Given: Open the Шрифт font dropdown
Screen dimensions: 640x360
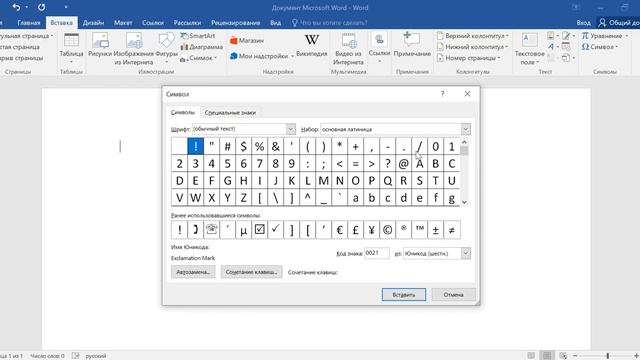Looking at the screenshot, I should click(x=291, y=129).
